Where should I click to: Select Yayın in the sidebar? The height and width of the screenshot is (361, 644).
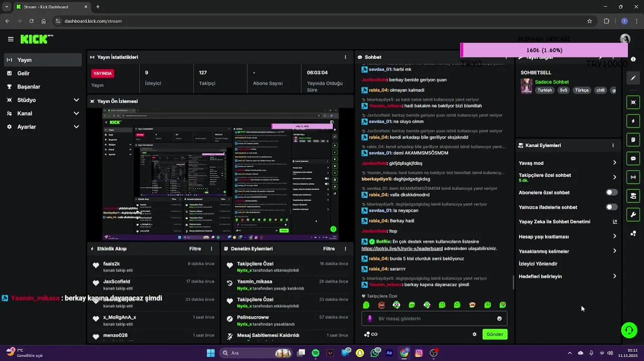(x=43, y=60)
